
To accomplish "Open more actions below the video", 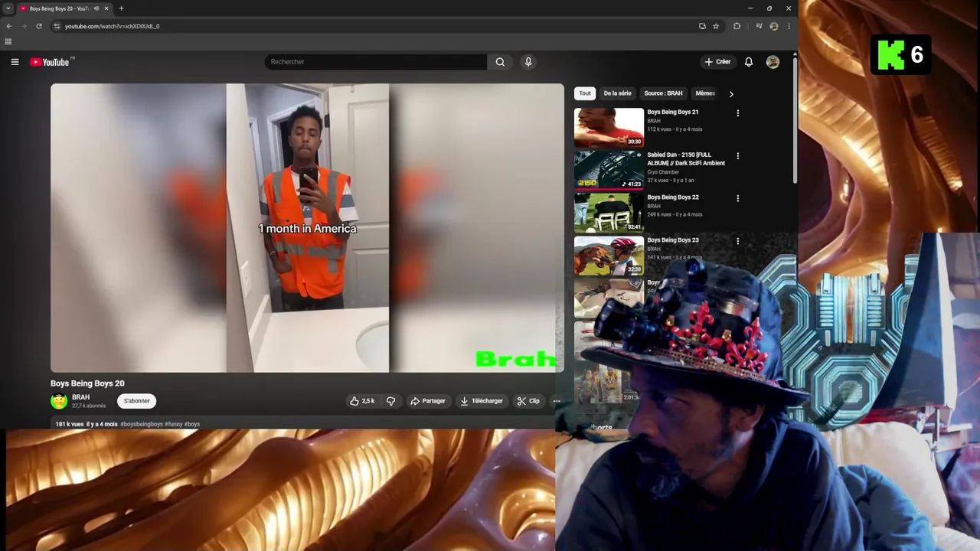I will pos(557,401).
